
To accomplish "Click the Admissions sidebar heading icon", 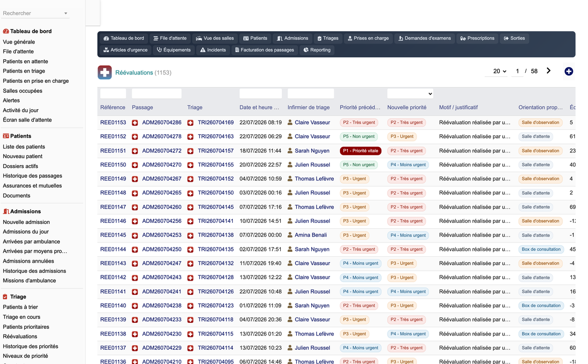I will pyautogui.click(x=6, y=212).
